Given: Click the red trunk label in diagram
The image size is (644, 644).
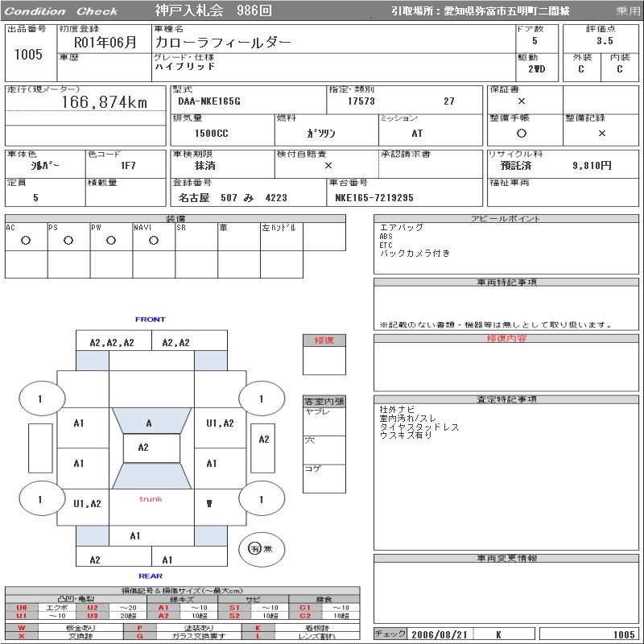Looking at the screenshot, I should tap(151, 499).
